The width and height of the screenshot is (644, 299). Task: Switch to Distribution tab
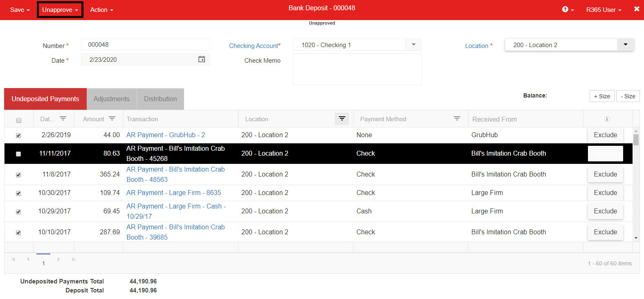160,99
